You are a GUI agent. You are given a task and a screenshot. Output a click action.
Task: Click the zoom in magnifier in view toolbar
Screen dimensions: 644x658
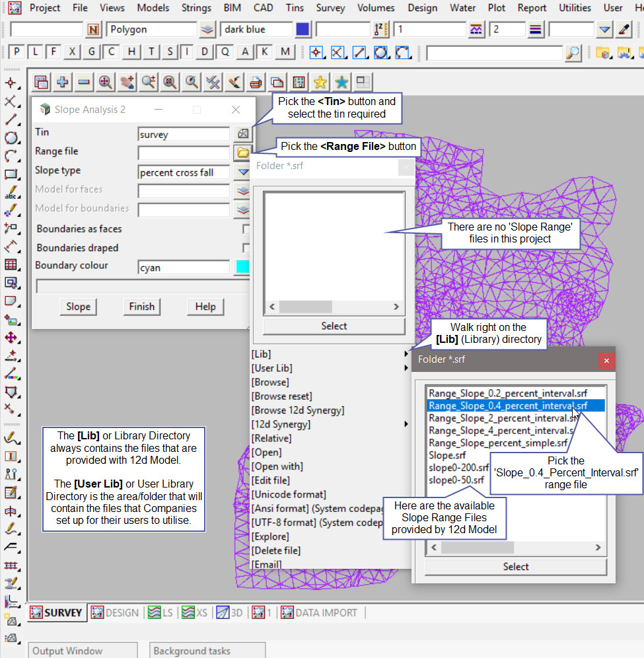pyautogui.click(x=105, y=82)
